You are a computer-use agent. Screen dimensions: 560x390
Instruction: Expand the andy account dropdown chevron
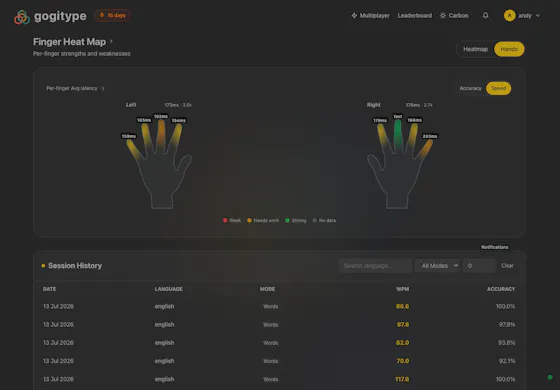[x=538, y=16]
